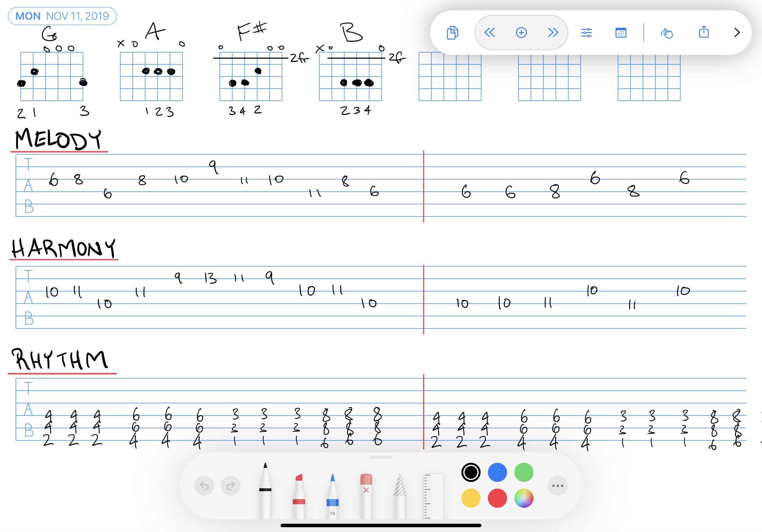The width and height of the screenshot is (762, 532).
Task: Go to next page with double-right arrows
Action: pos(553,33)
